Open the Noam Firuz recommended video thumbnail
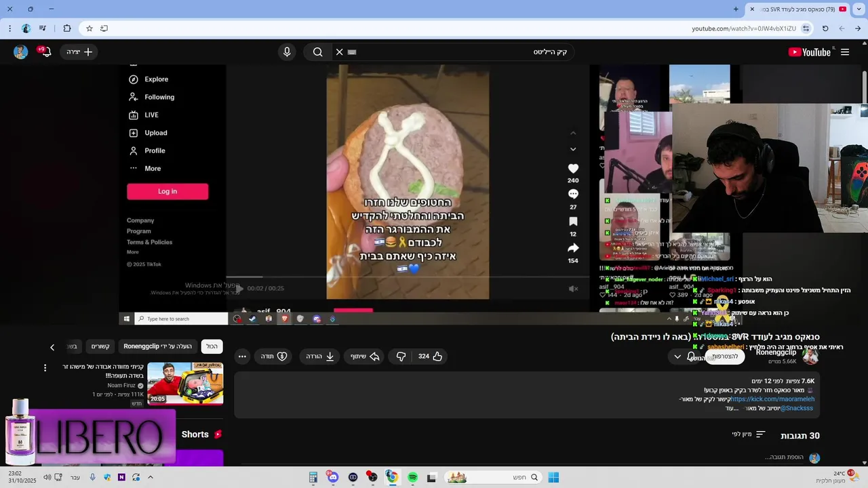 185,384
